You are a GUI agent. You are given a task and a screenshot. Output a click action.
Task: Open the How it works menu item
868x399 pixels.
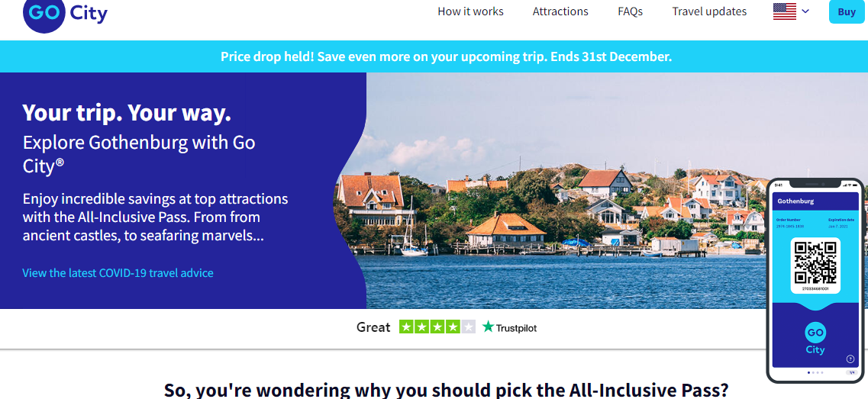point(470,11)
